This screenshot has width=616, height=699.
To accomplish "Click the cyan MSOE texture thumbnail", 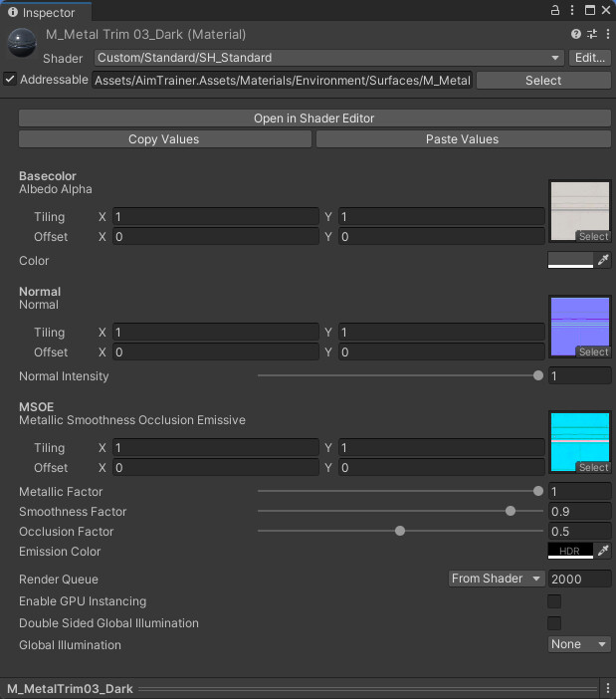I will pos(580,442).
